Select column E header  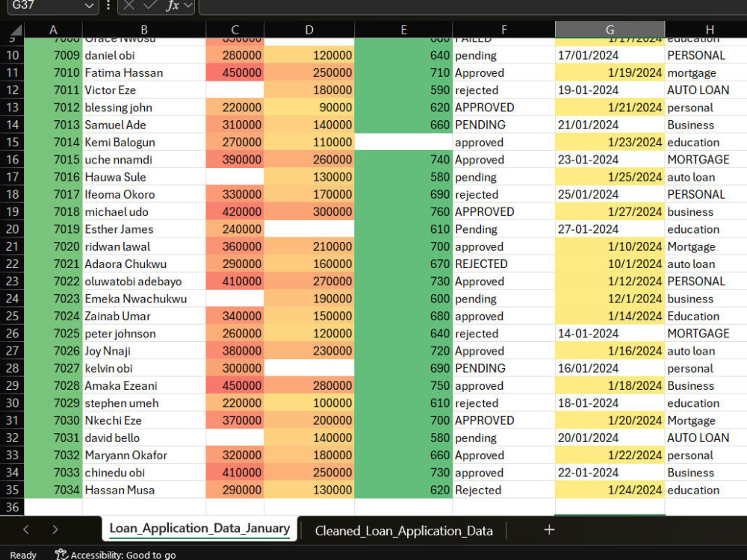point(403,30)
